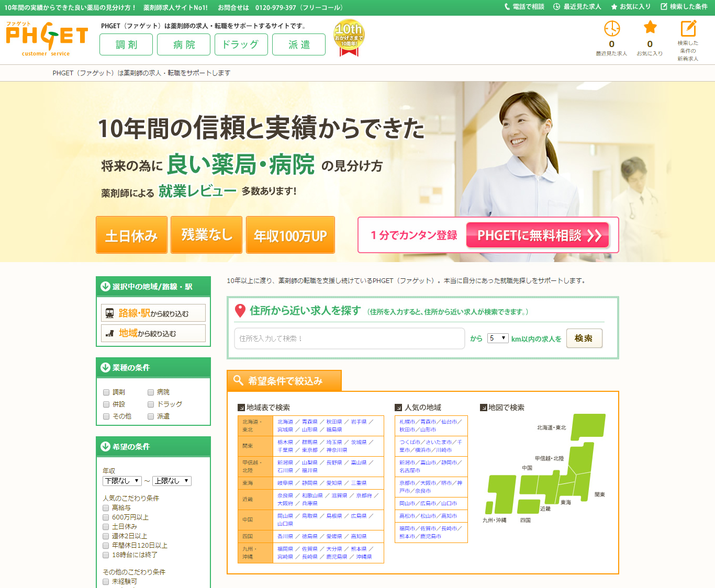Screen dimensions: 715x588
Task: Click 東京都 link in region table
Action: pyautogui.click(x=309, y=450)
